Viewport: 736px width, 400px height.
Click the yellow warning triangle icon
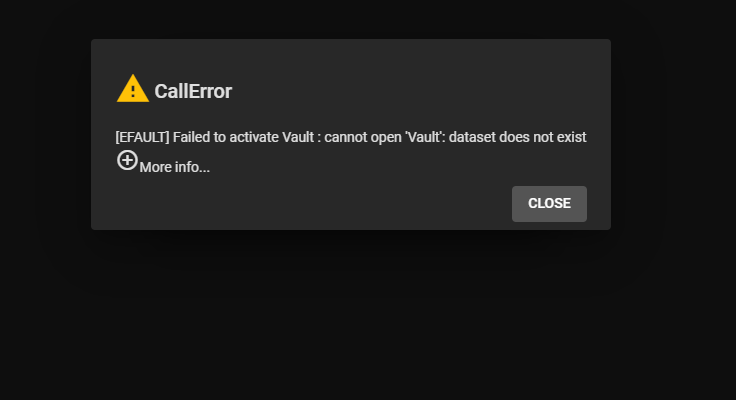point(133,88)
